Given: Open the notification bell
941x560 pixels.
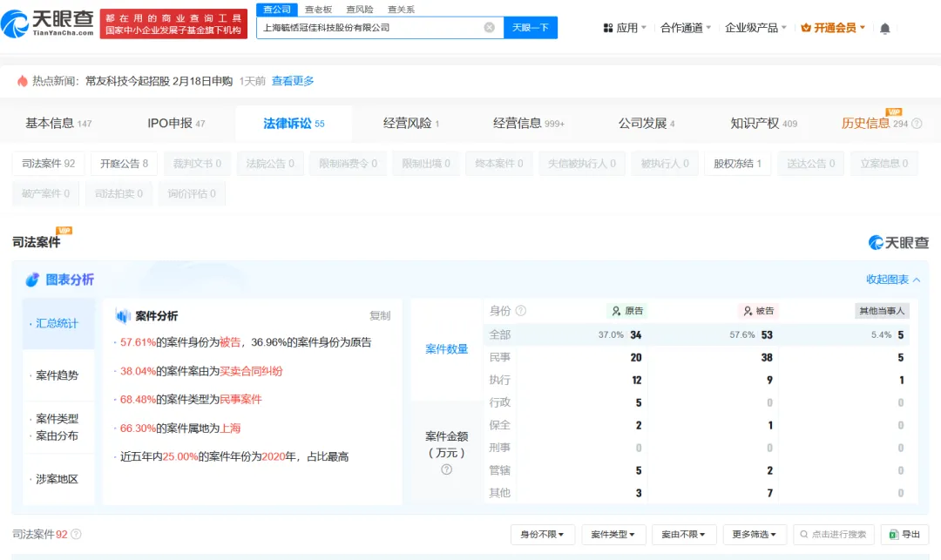Looking at the screenshot, I should click(884, 28).
